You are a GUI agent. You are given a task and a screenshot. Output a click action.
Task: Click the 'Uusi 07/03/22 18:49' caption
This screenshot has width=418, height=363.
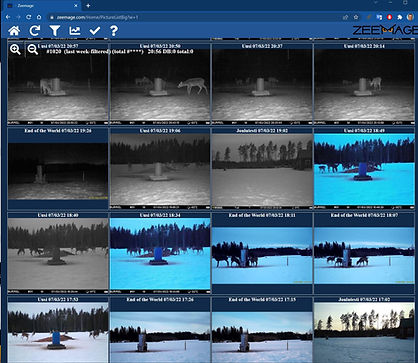coord(364,131)
